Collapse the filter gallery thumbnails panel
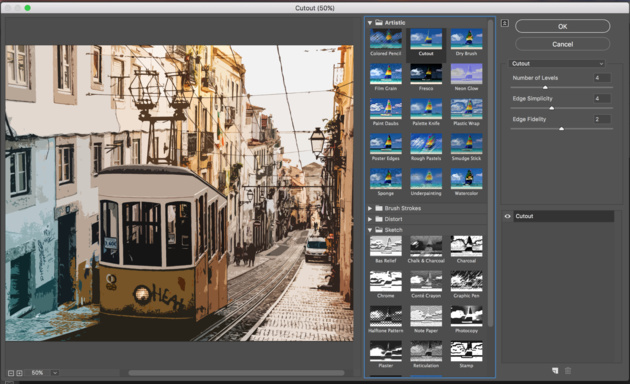 click(505, 23)
